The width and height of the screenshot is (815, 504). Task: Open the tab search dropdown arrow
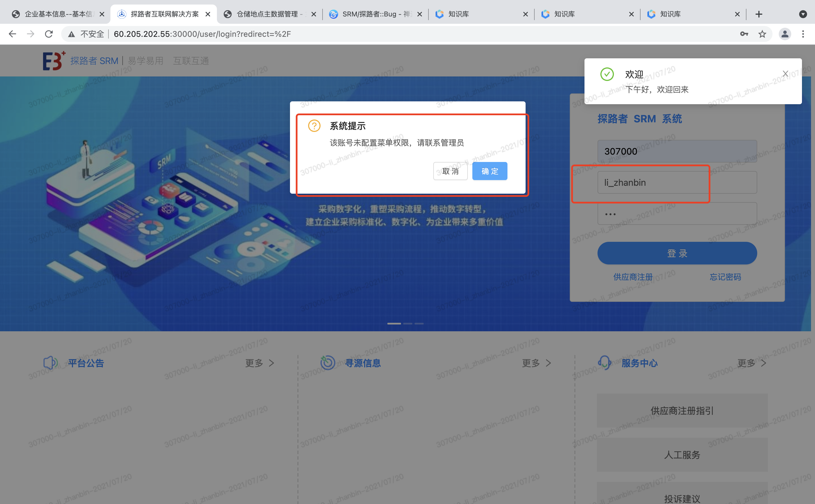point(803,14)
